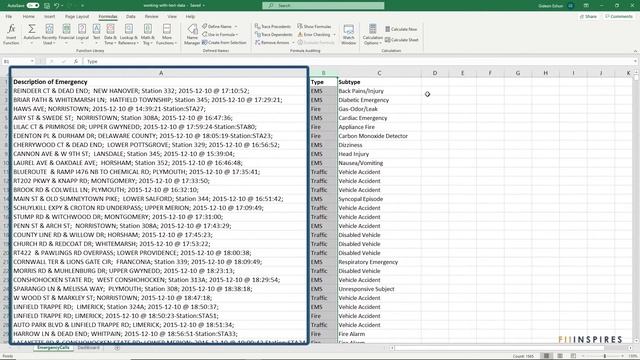Switch to Normal view in status bar
This screenshot has height=360, width=640.
pyautogui.click(x=546, y=356)
